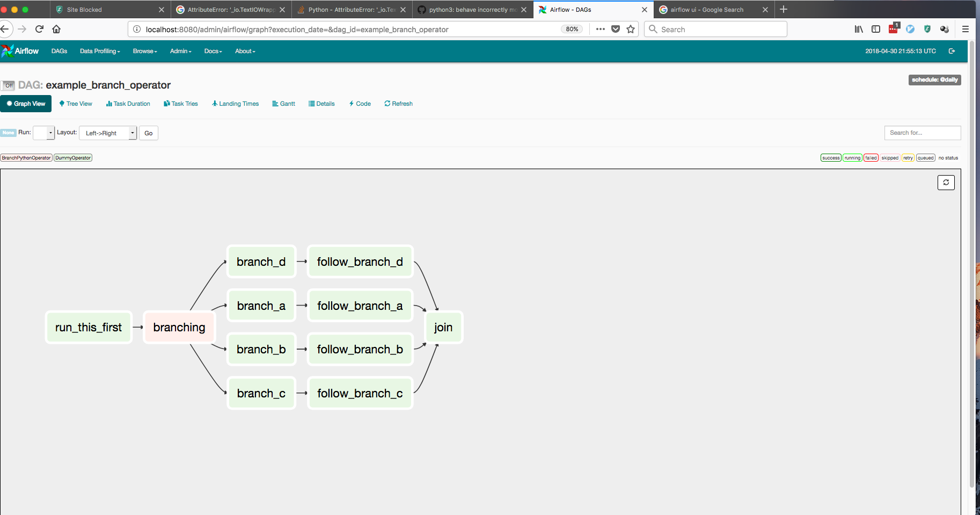Open the Details view

click(321, 104)
